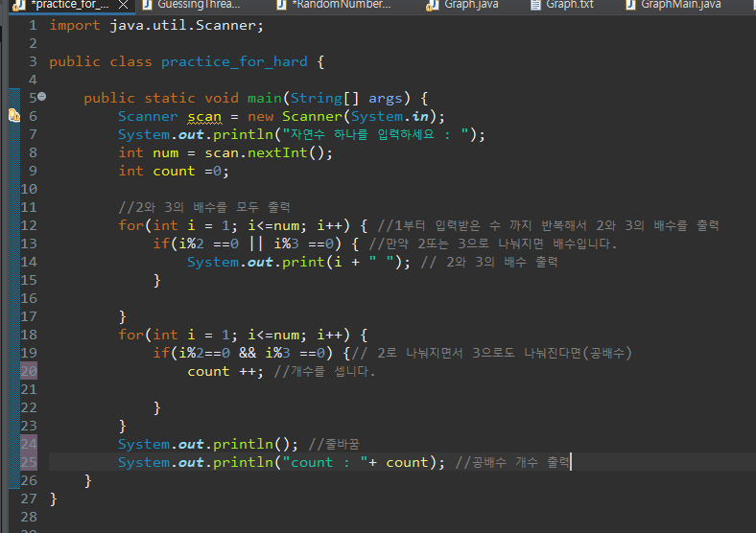This screenshot has width=756, height=533.
Task: Click the comment '//공배수 개수 출력'
Action: (512, 462)
